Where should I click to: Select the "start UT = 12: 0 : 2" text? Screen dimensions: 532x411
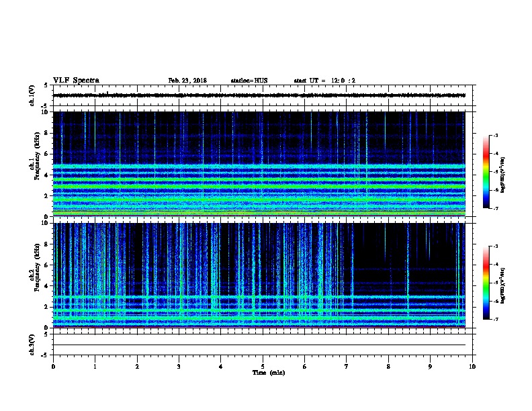point(324,81)
